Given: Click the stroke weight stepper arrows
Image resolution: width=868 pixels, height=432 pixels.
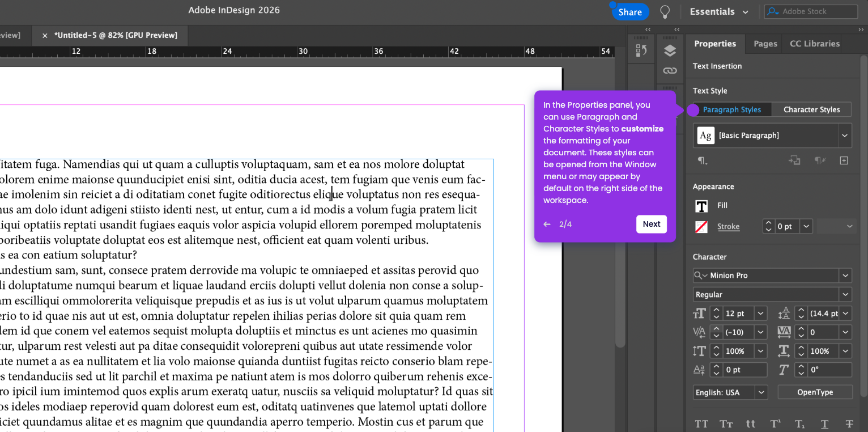Looking at the screenshot, I should tap(769, 226).
